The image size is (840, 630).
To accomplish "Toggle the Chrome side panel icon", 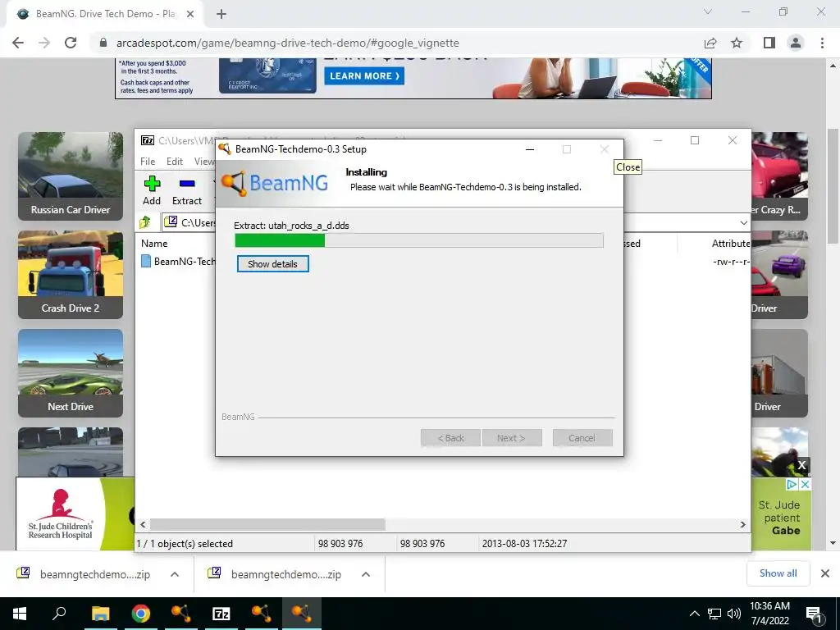I will click(769, 43).
